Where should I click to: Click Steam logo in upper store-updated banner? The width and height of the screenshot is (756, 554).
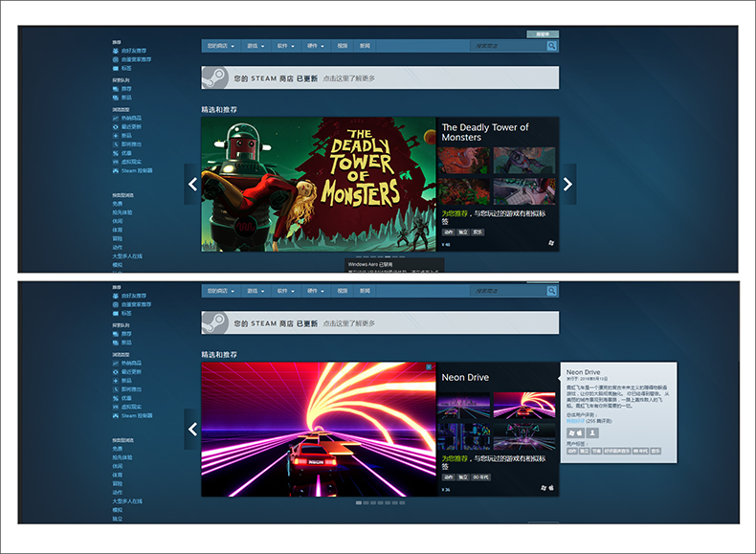coord(214,78)
